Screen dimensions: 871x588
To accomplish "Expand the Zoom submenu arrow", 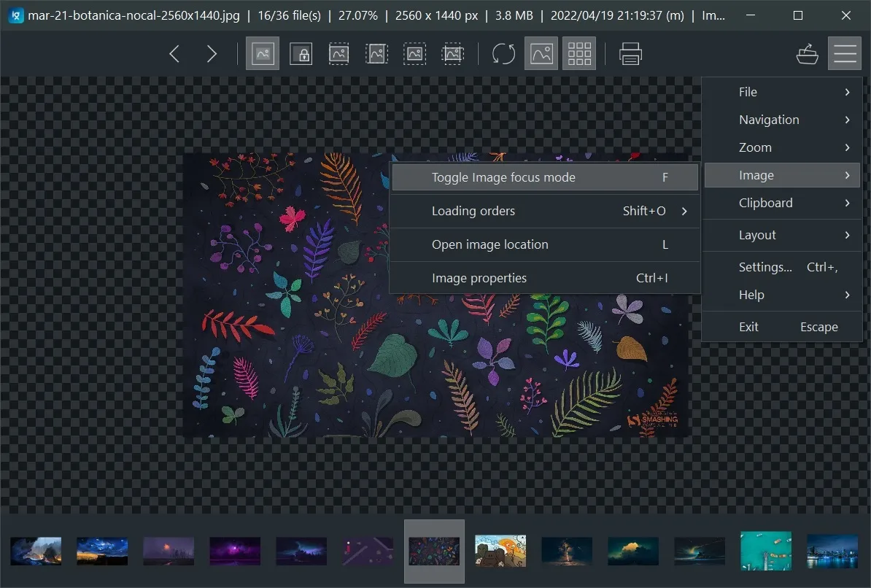I will pos(847,147).
